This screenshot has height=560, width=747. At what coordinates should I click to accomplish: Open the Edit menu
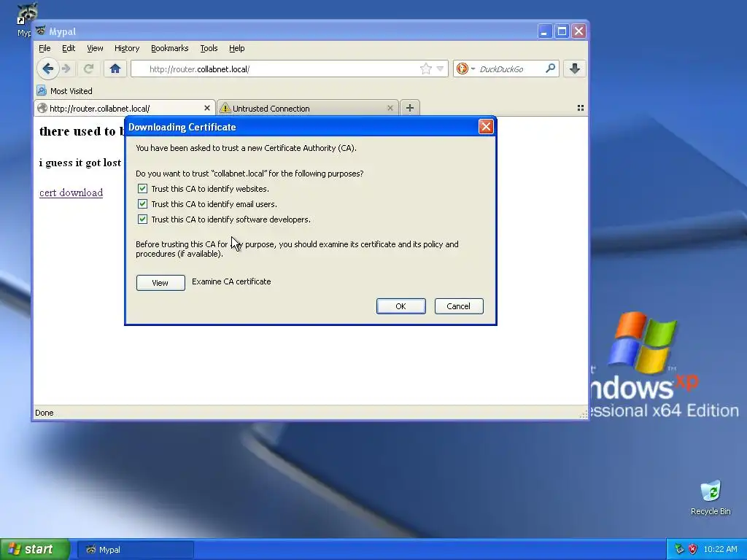69,48
